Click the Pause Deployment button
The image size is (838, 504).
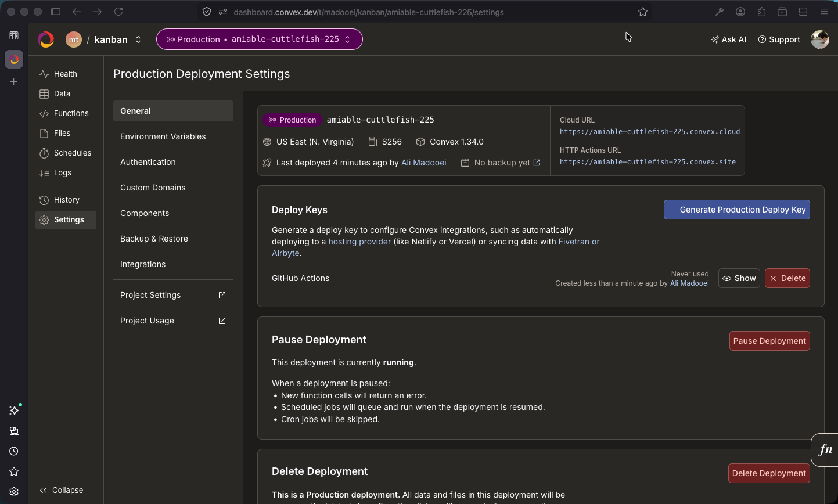point(769,341)
